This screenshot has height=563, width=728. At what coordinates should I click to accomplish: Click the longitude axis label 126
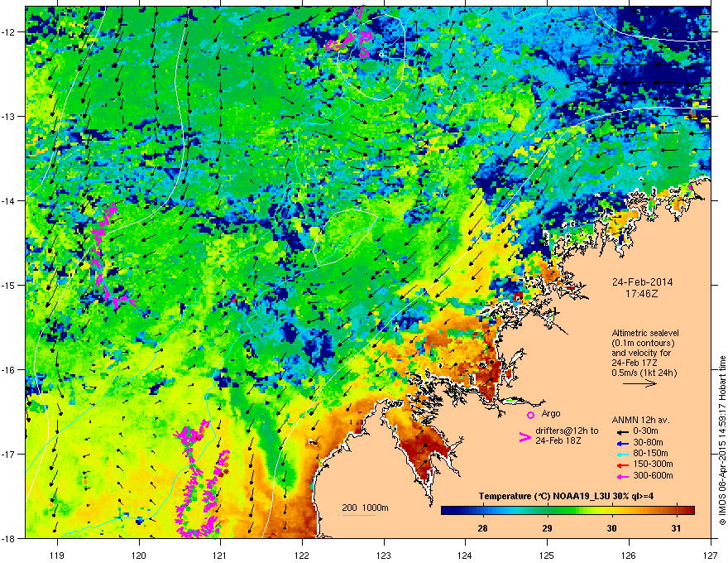pos(629,555)
